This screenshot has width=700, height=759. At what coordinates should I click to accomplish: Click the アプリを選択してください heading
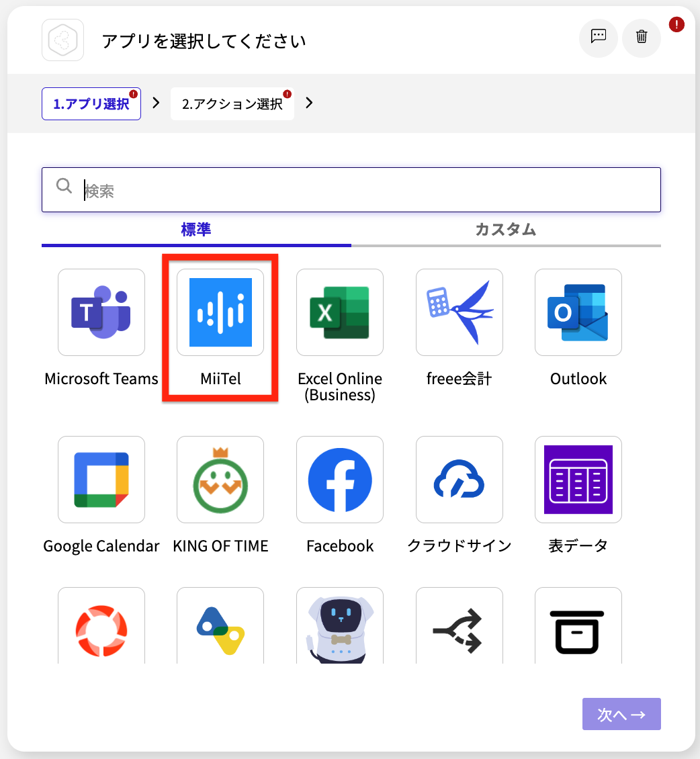pos(204,41)
